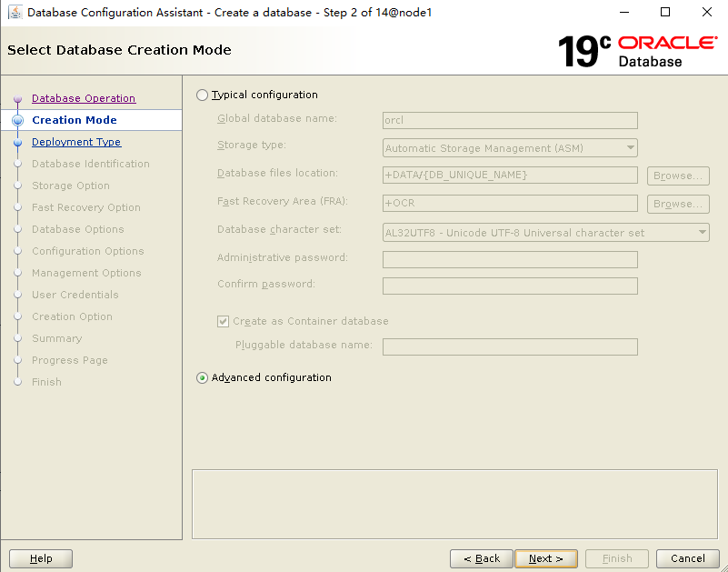The width and height of the screenshot is (728, 572).
Task: Click the Global database name field
Action: [510, 120]
